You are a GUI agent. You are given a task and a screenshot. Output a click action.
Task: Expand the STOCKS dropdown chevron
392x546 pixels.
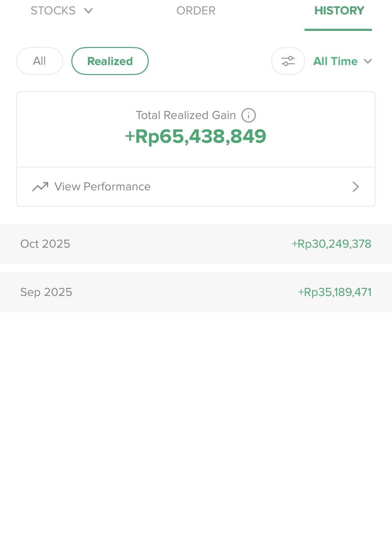88,11
